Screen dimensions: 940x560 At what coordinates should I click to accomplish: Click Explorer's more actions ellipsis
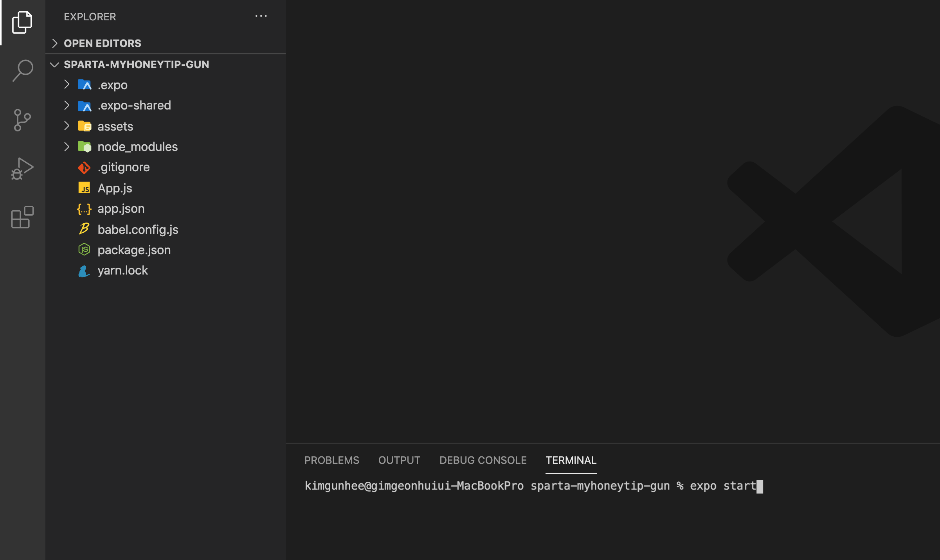coord(261,16)
